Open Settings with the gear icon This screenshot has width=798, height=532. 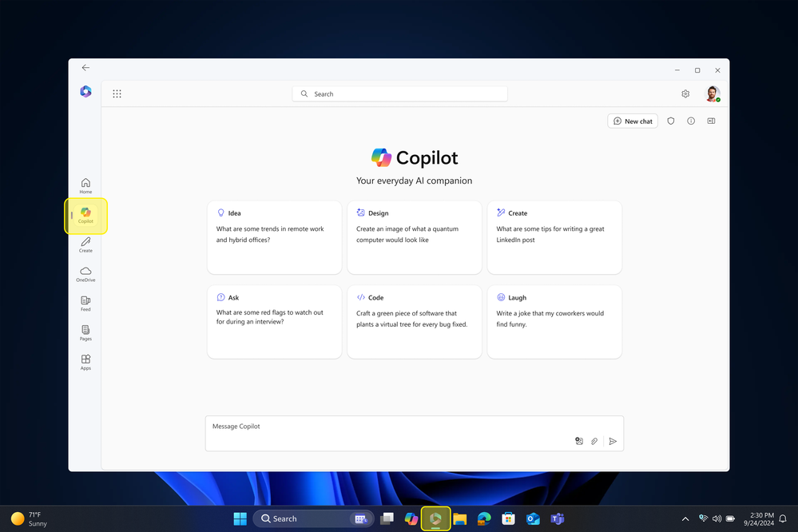coord(685,93)
